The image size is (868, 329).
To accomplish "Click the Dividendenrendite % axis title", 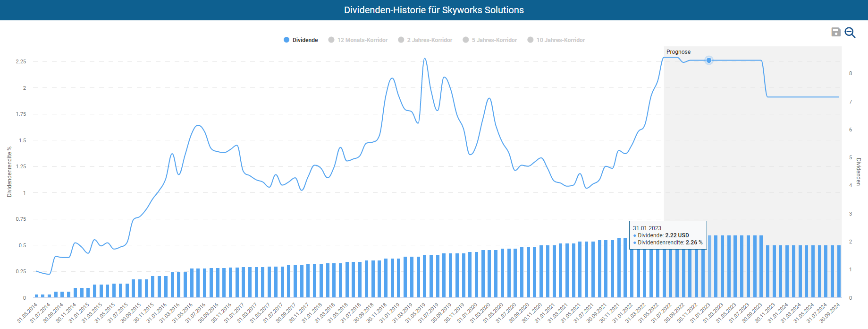I will [x=9, y=172].
